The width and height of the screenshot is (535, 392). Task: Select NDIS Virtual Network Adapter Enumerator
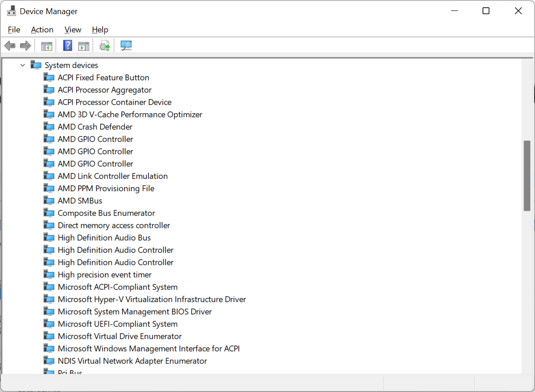(x=132, y=361)
